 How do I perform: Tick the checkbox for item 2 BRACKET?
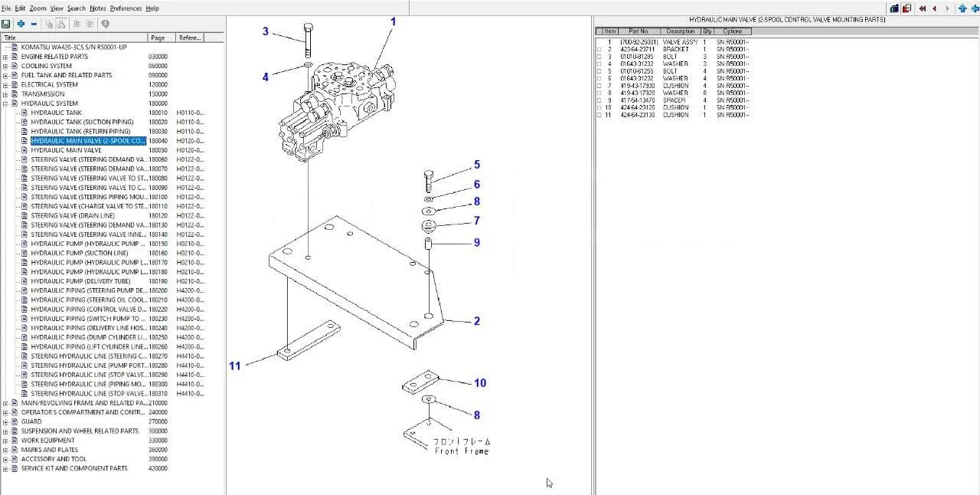click(x=599, y=49)
